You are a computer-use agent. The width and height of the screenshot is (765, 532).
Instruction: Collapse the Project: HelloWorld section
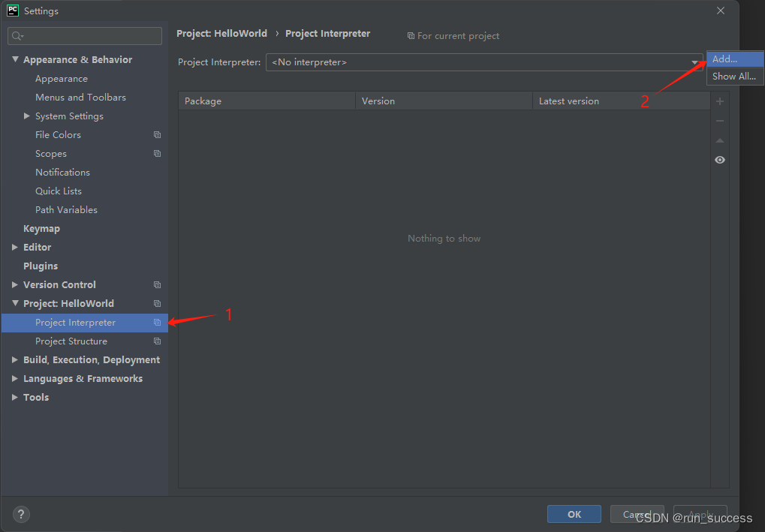coord(15,303)
